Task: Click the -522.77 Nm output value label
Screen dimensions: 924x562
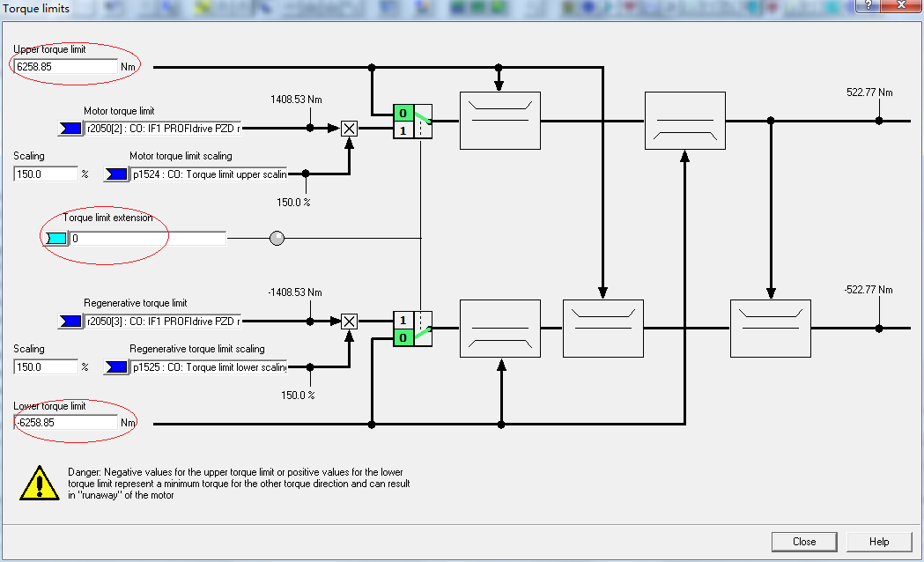Action: pos(869,289)
